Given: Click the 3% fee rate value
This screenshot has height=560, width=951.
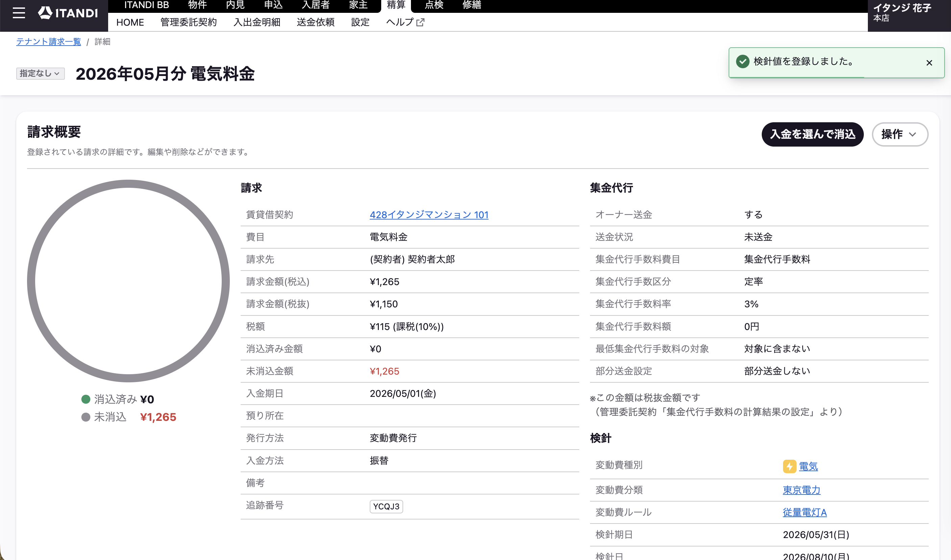Looking at the screenshot, I should (x=751, y=304).
